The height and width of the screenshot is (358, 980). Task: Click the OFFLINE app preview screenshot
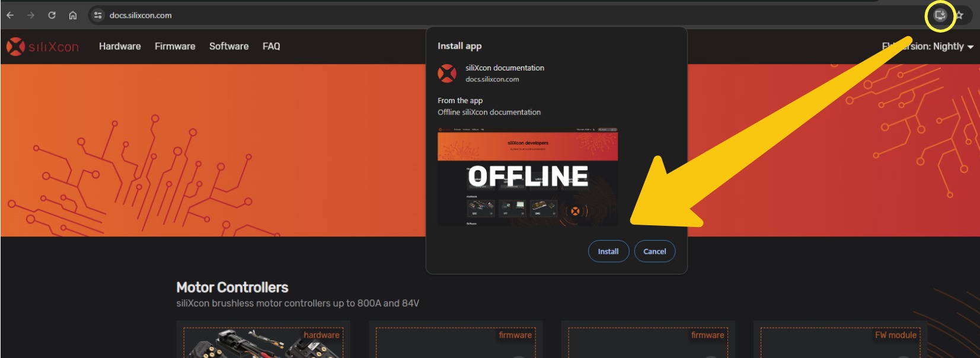[x=528, y=177]
